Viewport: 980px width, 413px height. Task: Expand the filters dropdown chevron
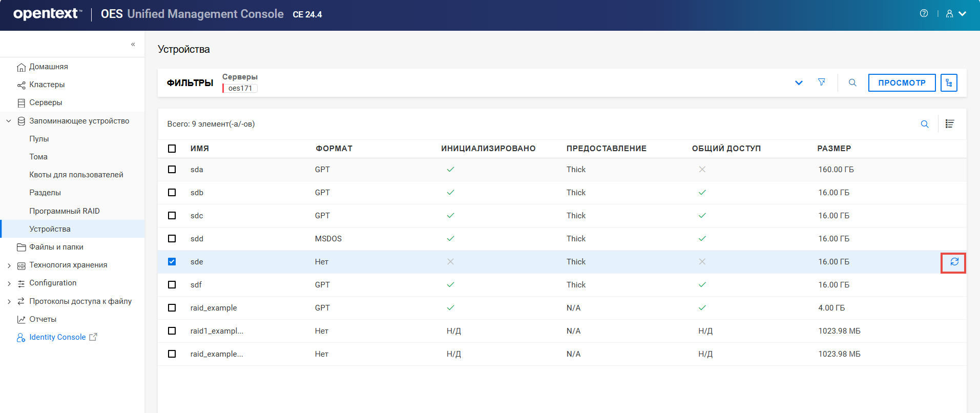click(x=799, y=83)
